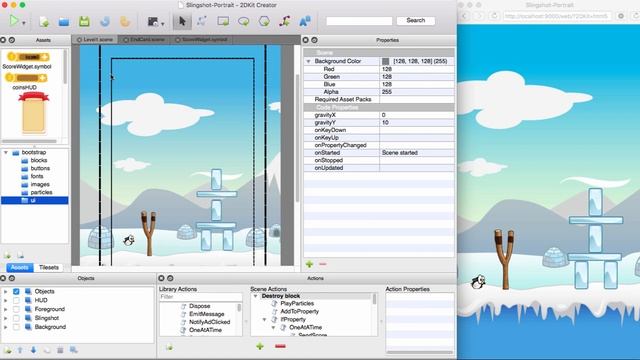Click the device preview icon in the toolbar
The height and width of the screenshot is (360, 640).
tap(153, 22)
